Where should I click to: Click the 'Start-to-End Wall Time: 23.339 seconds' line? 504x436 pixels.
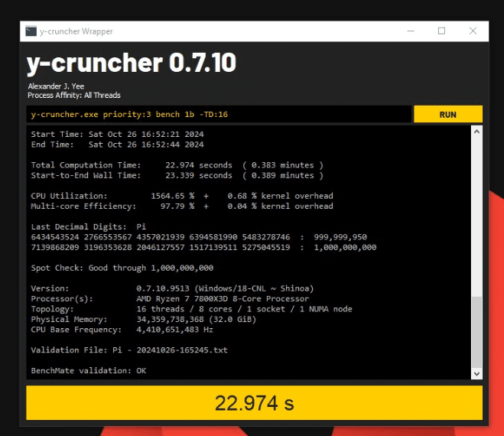pos(177,175)
